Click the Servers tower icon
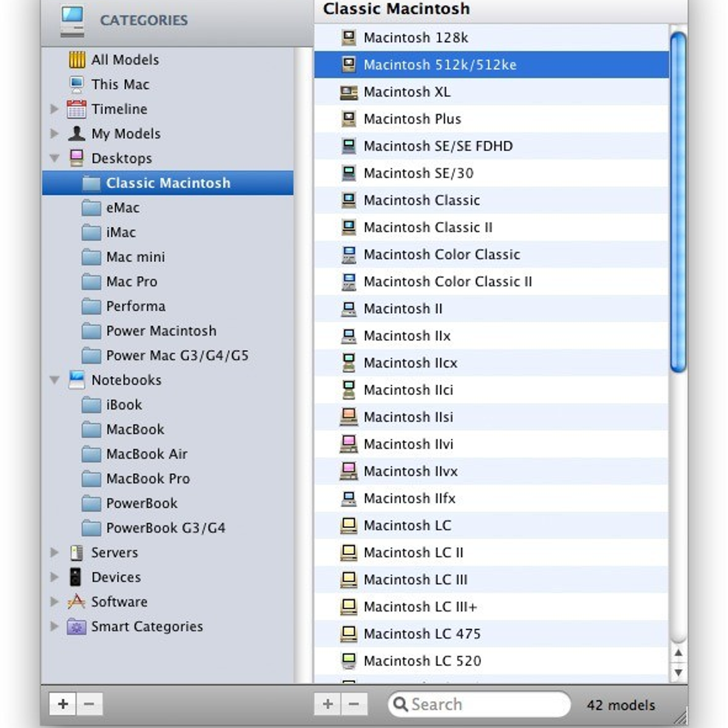Screen dimensions: 728x728 (x=76, y=553)
